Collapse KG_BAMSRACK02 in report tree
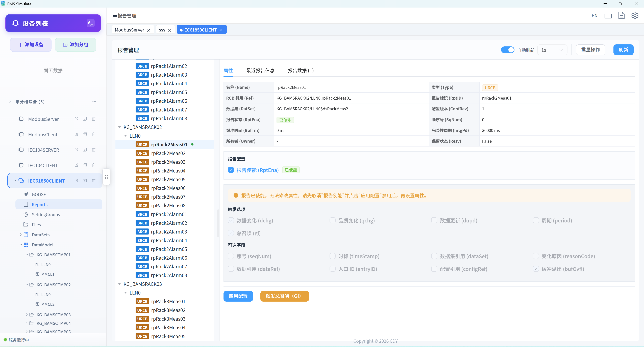This screenshot has height=347, width=644. [x=119, y=127]
